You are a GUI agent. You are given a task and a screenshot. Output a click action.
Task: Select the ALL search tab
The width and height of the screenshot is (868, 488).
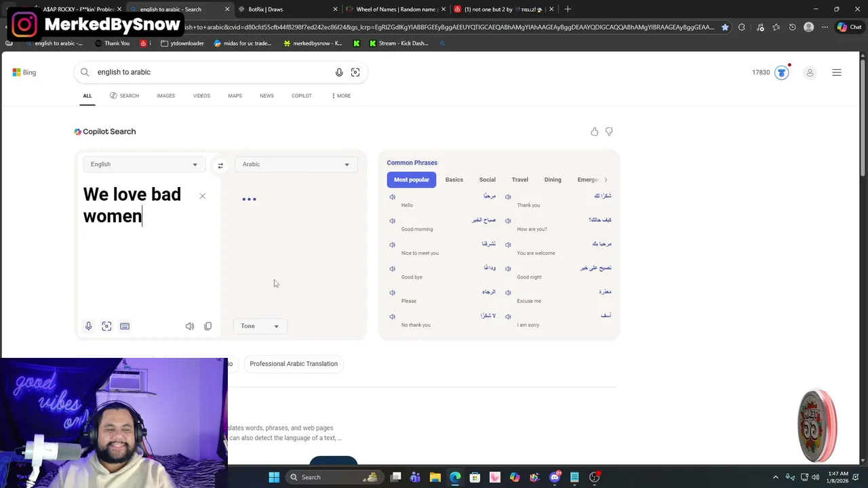tap(87, 96)
